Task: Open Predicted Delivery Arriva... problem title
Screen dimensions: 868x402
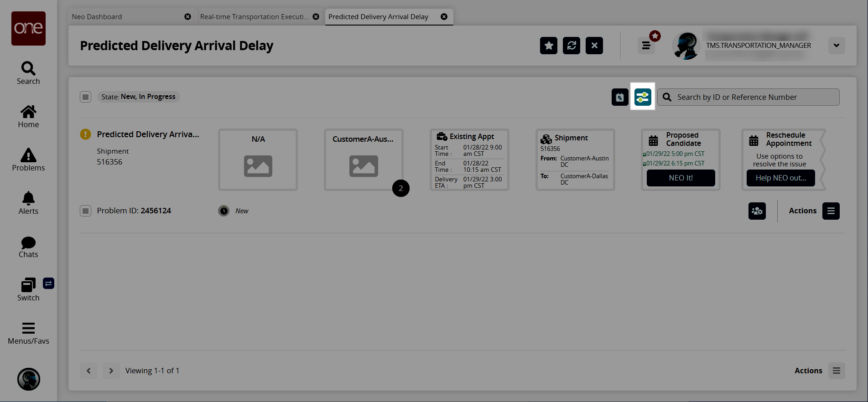Action: [x=148, y=134]
